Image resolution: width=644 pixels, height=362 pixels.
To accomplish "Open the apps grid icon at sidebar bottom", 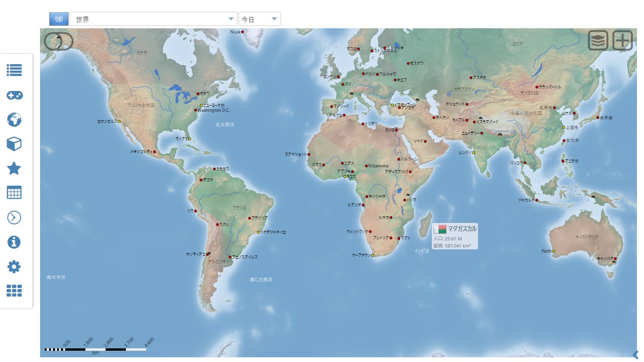I will coord(14,291).
